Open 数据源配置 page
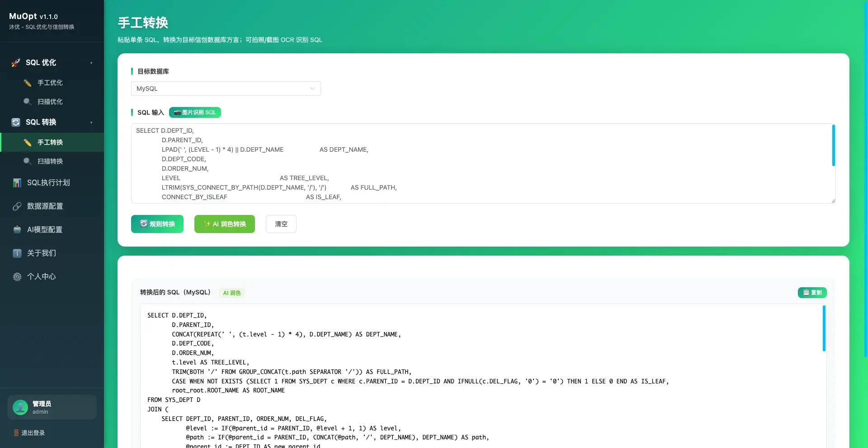The height and width of the screenshot is (448, 868). tap(52, 206)
